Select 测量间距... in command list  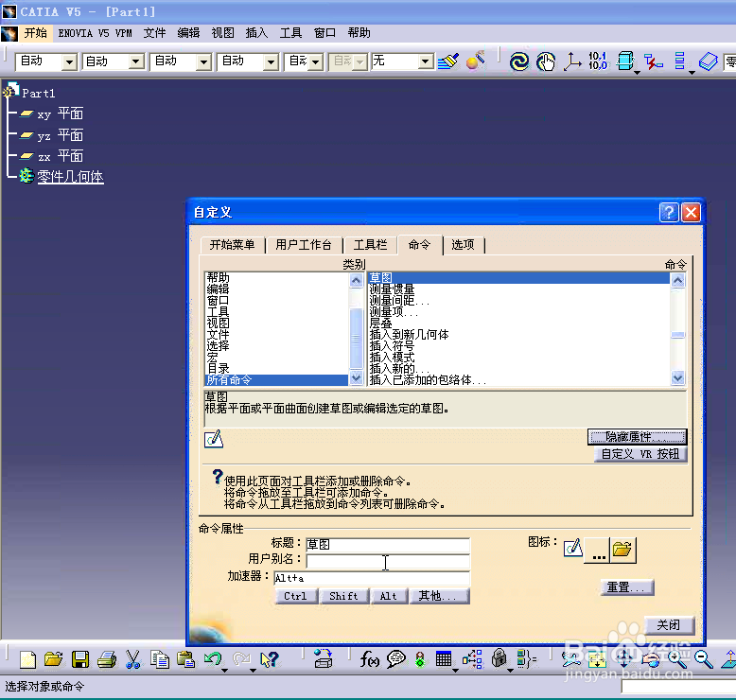click(399, 301)
